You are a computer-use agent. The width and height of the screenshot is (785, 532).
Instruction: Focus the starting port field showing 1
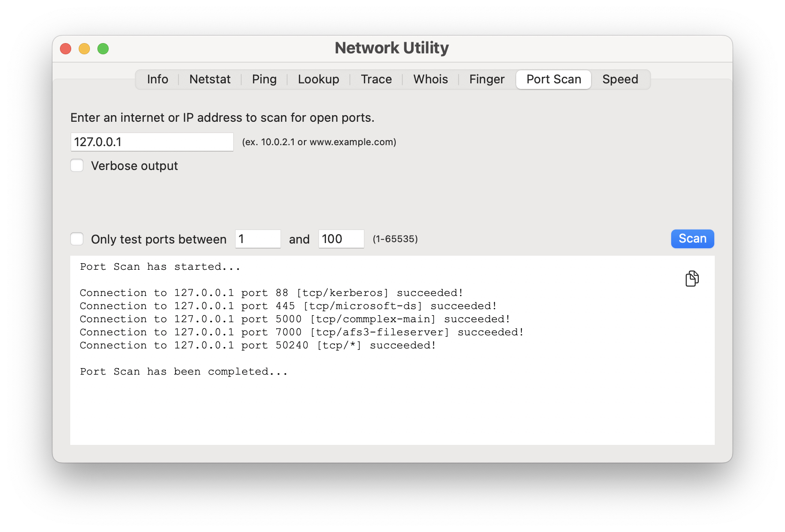(x=258, y=239)
